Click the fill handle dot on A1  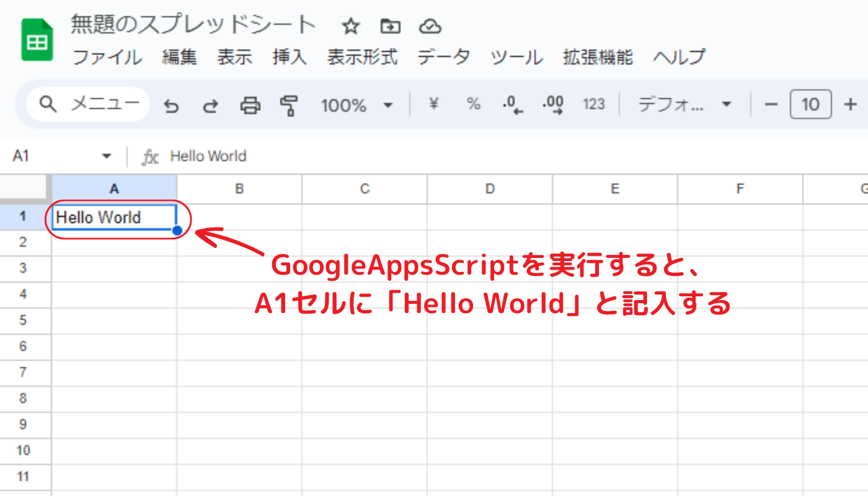tap(177, 231)
